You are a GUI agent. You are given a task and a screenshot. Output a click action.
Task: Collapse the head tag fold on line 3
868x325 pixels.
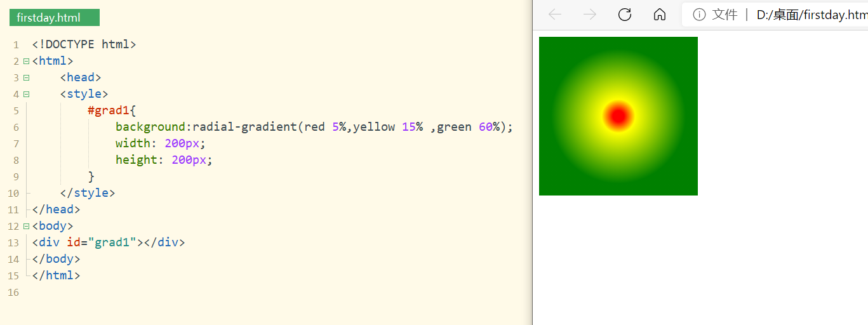(26, 78)
